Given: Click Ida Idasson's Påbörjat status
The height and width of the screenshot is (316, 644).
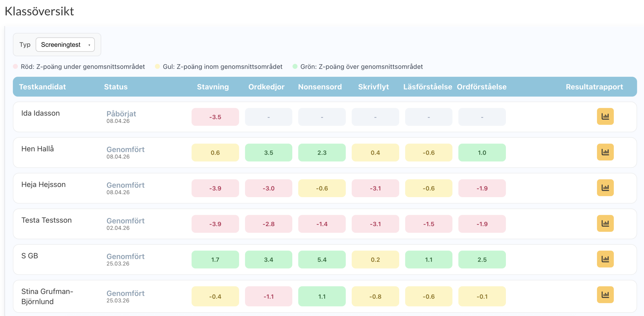Looking at the screenshot, I should [x=121, y=114].
